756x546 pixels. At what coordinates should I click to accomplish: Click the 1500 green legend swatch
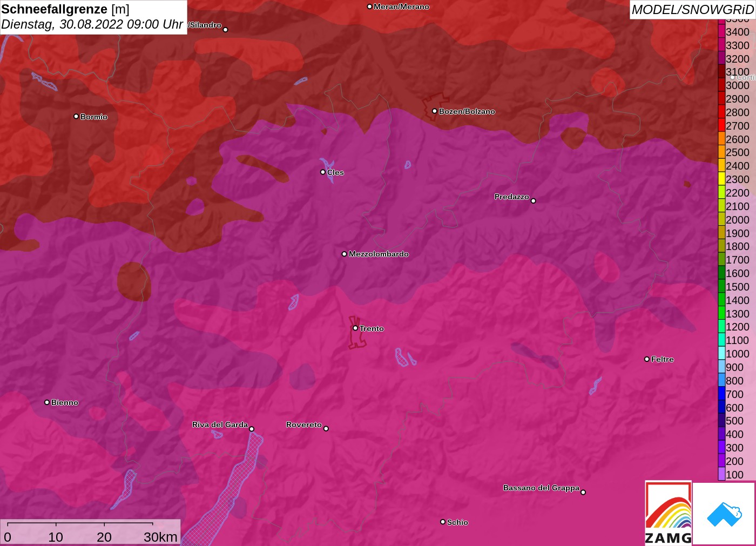(721, 286)
